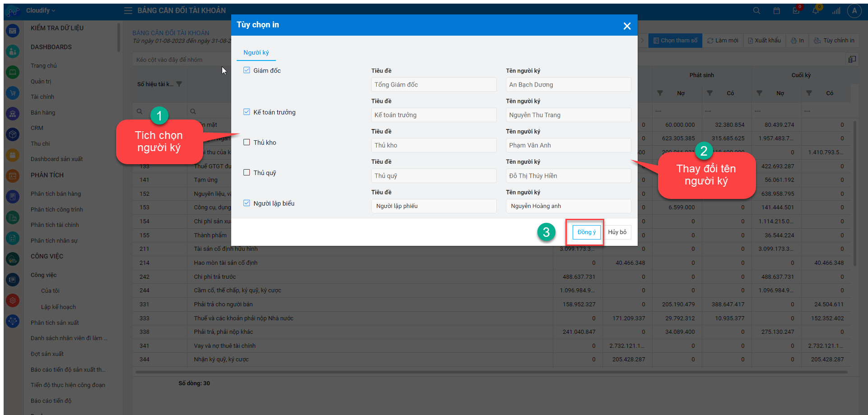
Task: Click the Đỗ Thị Thúy Hiền signer name field
Action: click(x=568, y=175)
